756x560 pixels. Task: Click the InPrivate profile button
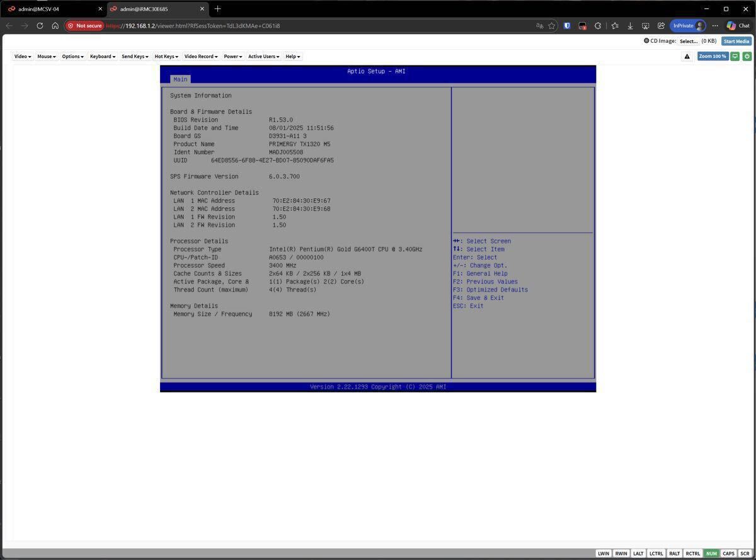click(x=688, y=26)
